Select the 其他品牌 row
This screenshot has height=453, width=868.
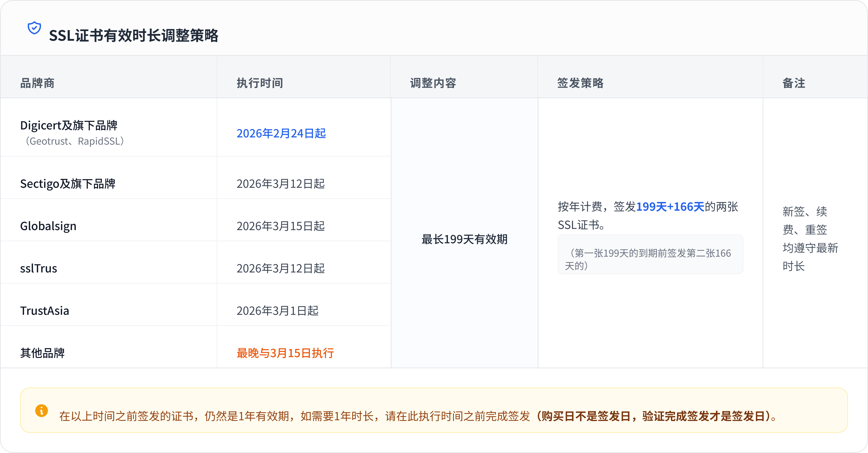42,353
